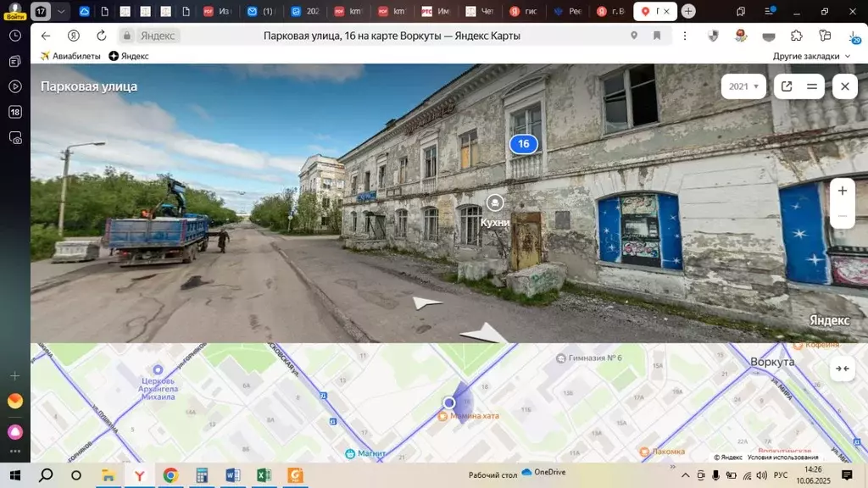Zoom in the panorama with plus button
The height and width of the screenshot is (488, 868).
point(842,191)
